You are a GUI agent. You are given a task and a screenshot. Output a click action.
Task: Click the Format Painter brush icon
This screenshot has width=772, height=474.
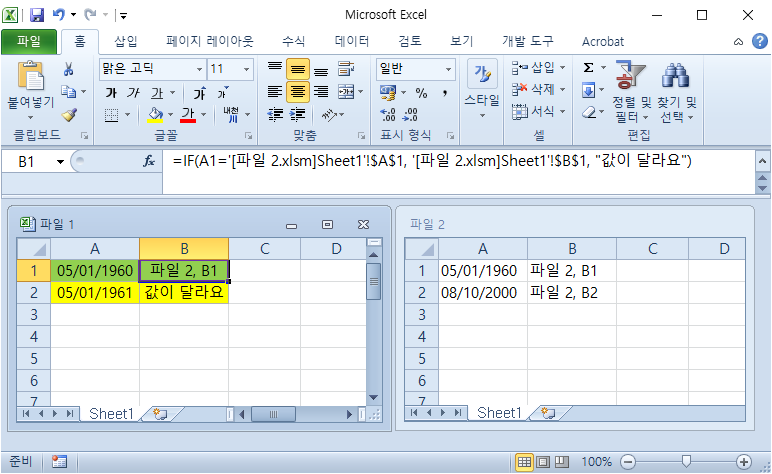click(69, 115)
